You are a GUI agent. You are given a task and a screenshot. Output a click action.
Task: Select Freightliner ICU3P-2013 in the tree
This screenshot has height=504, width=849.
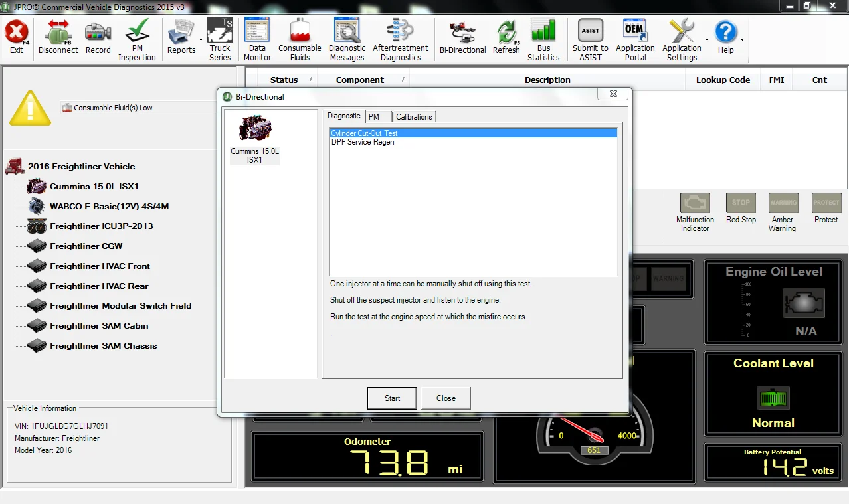coord(102,226)
